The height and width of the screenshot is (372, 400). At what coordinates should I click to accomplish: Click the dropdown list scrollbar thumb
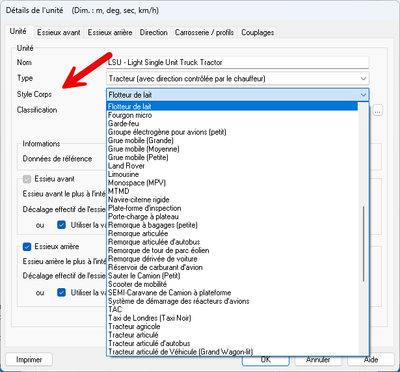pyautogui.click(x=363, y=244)
